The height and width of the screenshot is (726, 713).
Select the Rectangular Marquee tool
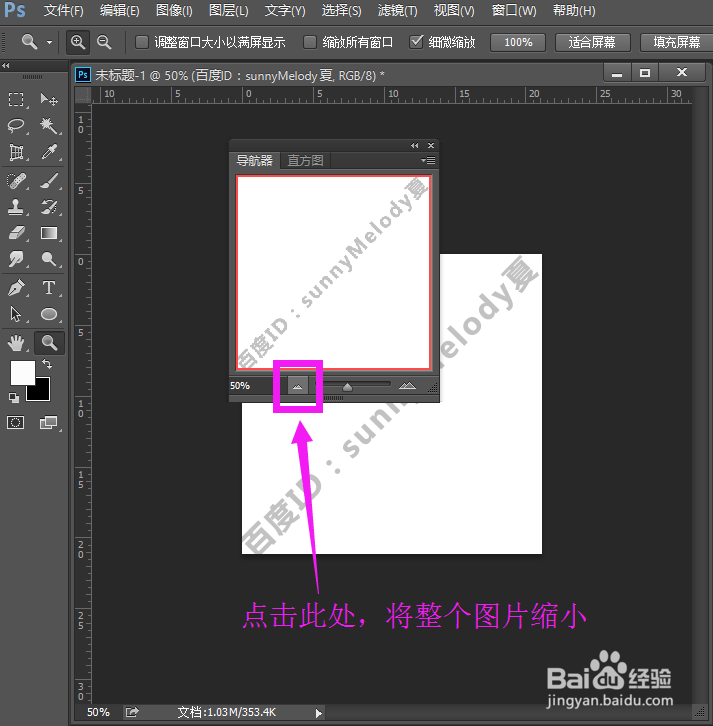[16, 100]
